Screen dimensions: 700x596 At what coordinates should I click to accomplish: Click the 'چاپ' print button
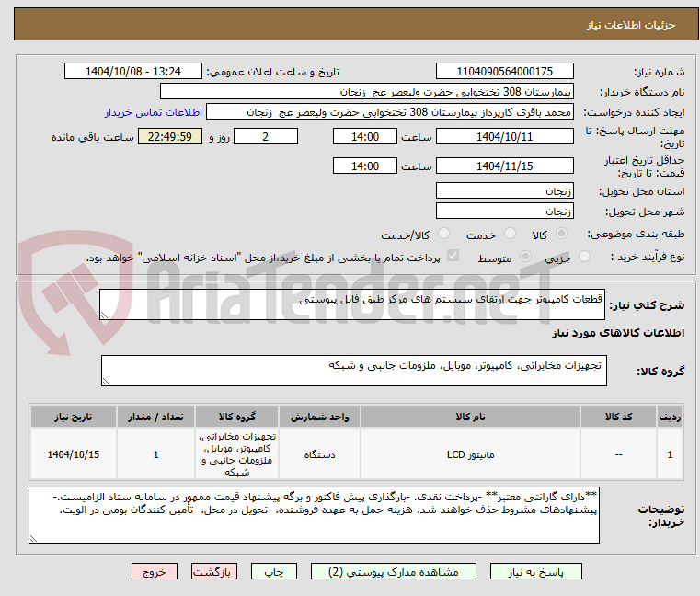coord(274,571)
